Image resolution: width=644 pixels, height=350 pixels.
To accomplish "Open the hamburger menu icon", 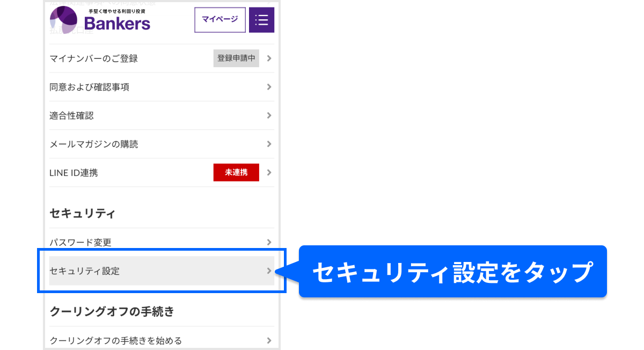I will (x=261, y=20).
